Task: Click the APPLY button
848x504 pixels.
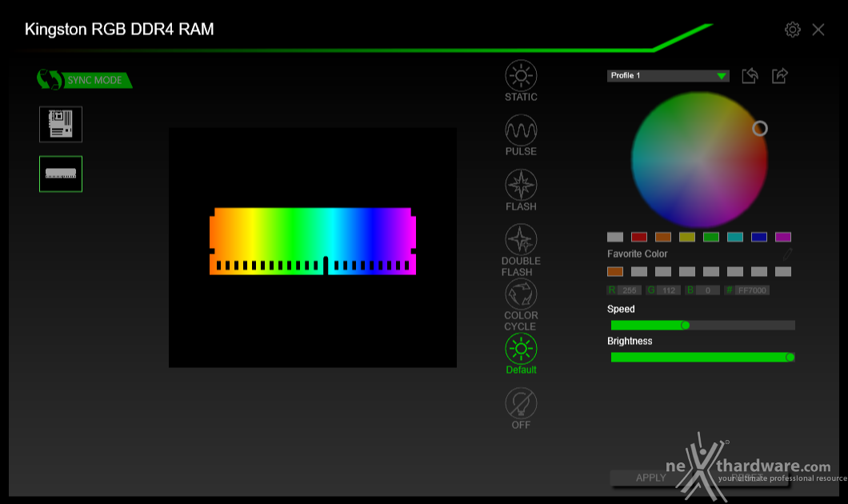Action: coord(651,478)
